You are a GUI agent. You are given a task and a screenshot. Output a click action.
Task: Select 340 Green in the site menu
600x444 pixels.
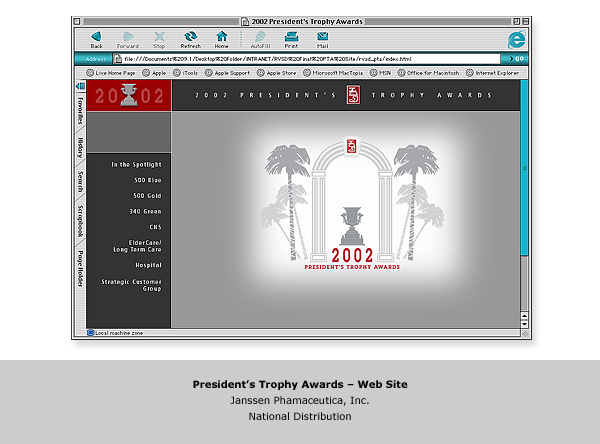tap(145, 211)
